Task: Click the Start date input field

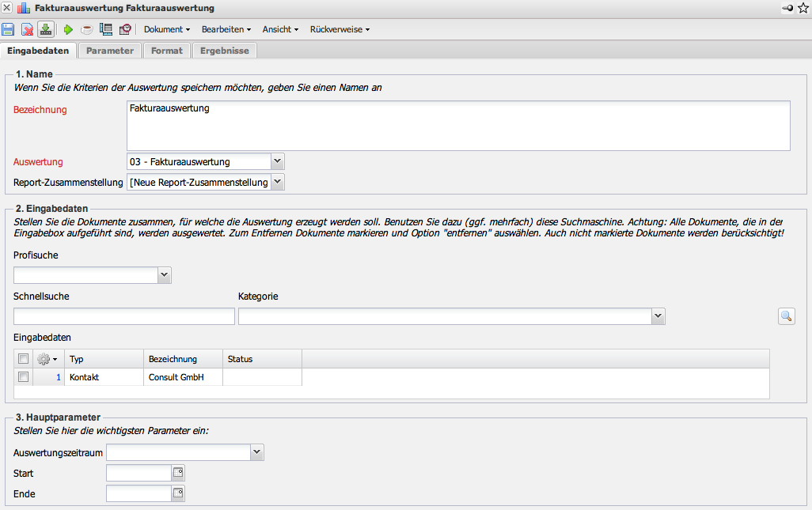Action: [138, 473]
